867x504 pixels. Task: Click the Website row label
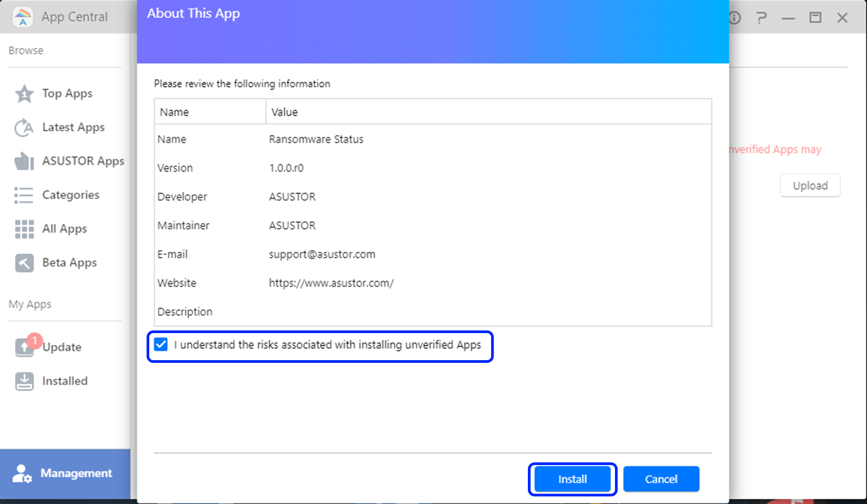click(177, 283)
